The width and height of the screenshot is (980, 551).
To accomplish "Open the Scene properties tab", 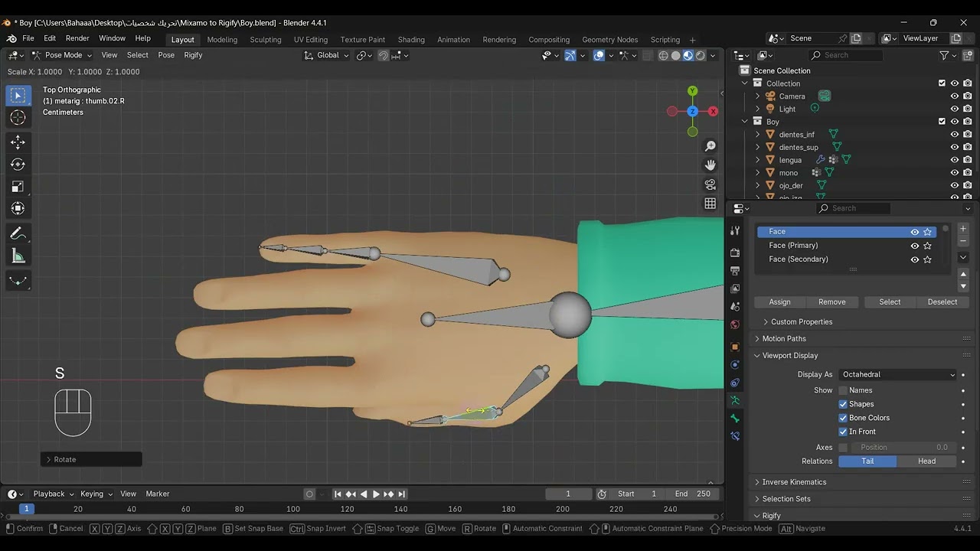I will [x=735, y=306].
